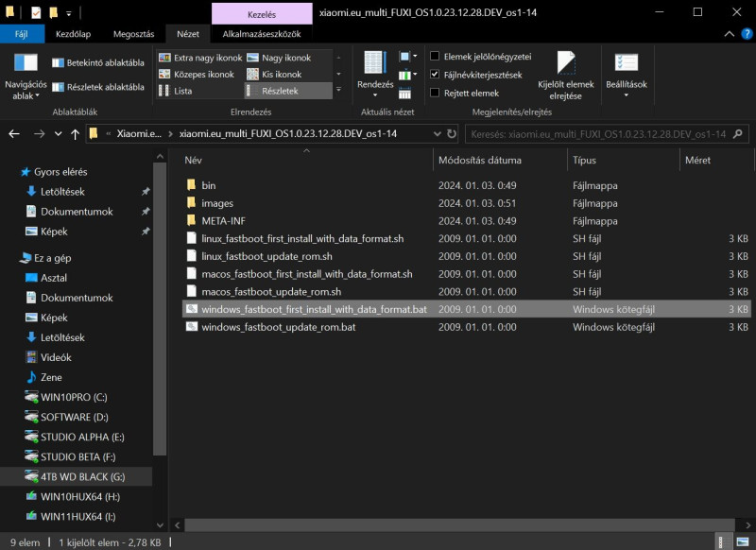Image resolution: width=756 pixels, height=550 pixels.
Task: Click the search field for this folder
Action: click(600, 134)
